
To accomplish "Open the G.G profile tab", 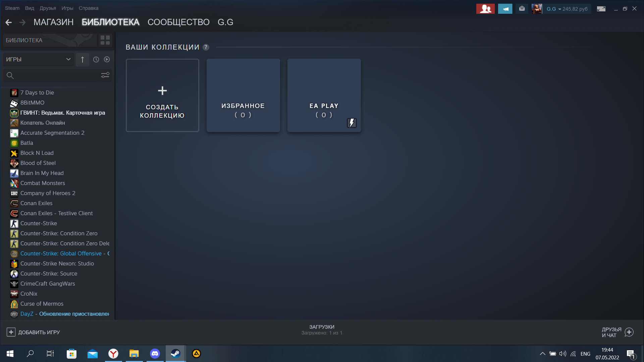I will pos(225,22).
